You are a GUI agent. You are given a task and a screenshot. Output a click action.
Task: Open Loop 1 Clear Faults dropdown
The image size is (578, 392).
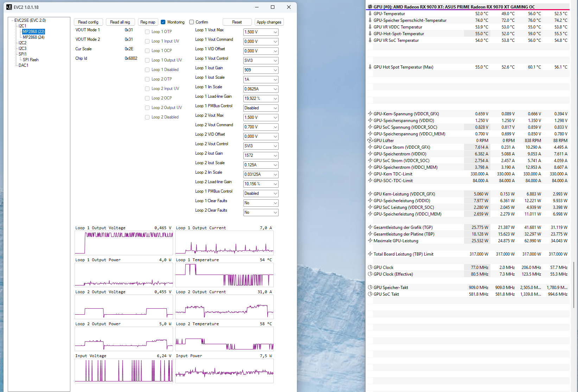261,203
